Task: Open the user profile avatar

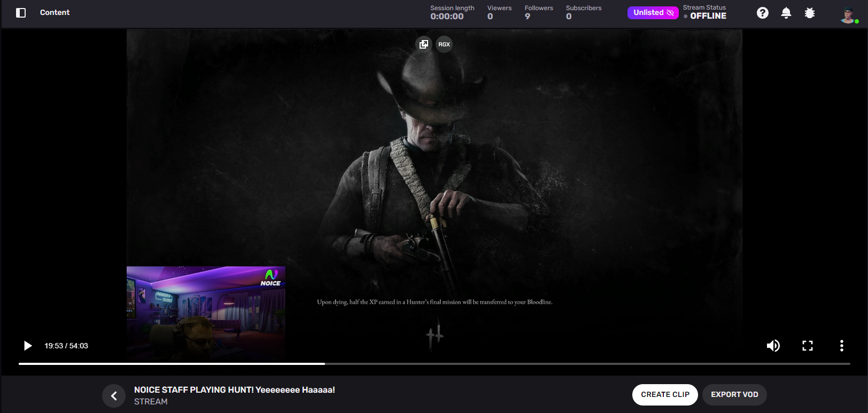Action: pos(848,14)
